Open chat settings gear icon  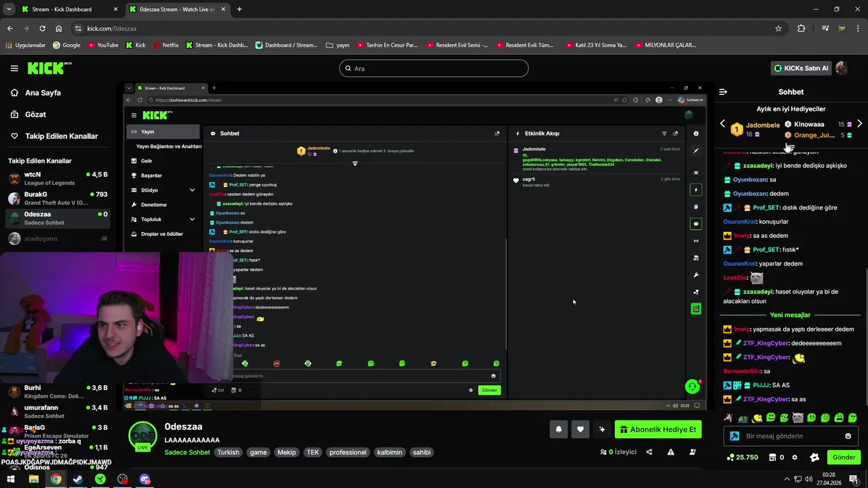(795, 457)
